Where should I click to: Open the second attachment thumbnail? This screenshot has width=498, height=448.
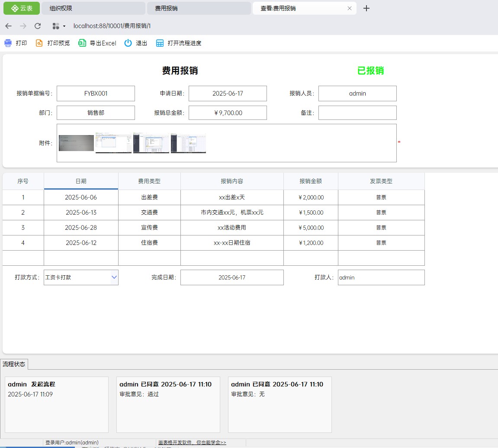click(x=113, y=143)
